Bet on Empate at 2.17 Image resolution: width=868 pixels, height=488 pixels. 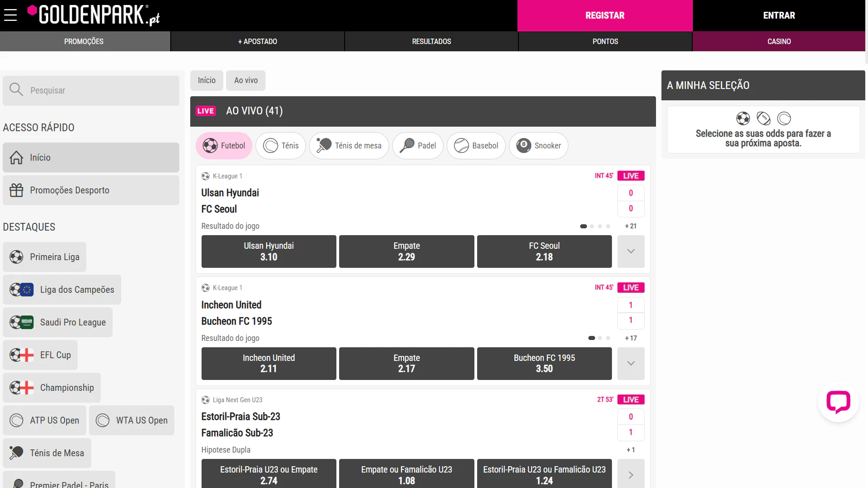pos(406,364)
